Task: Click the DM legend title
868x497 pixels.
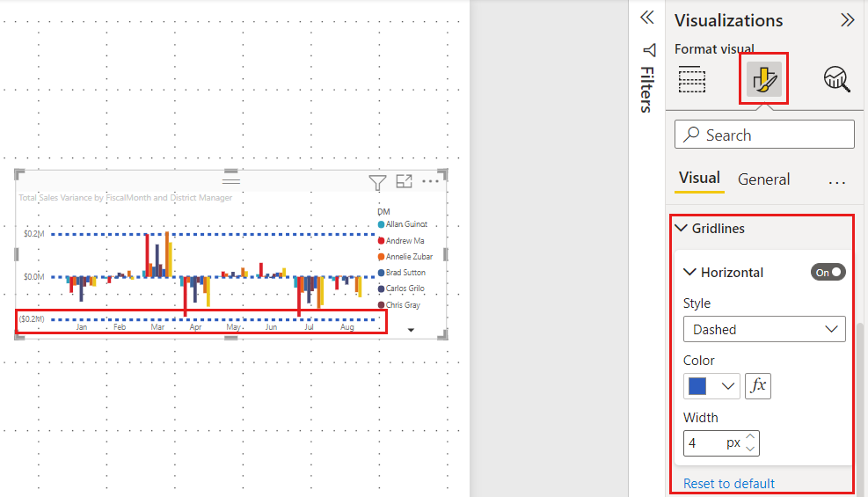Action: click(383, 211)
